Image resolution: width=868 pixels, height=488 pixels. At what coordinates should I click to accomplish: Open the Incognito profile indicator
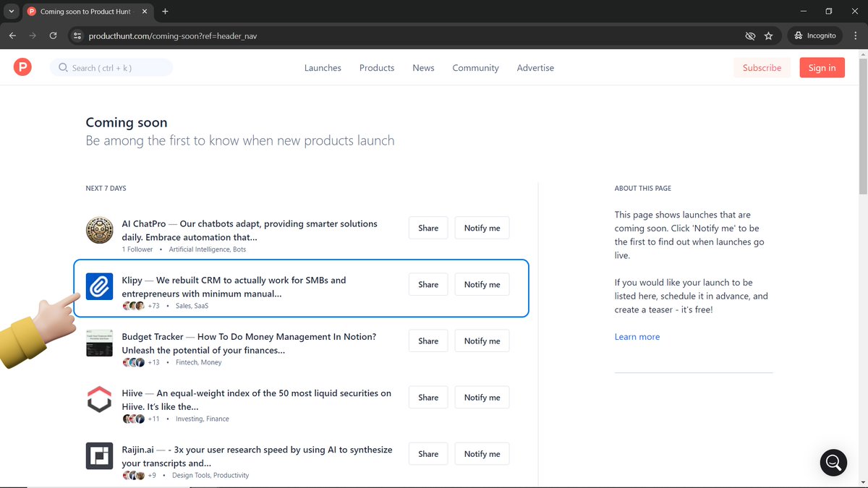point(814,35)
